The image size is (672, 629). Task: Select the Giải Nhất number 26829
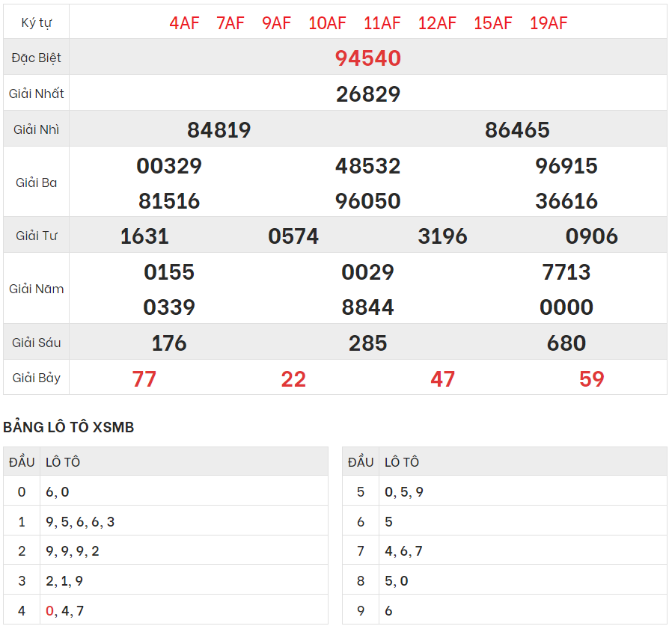[368, 94]
